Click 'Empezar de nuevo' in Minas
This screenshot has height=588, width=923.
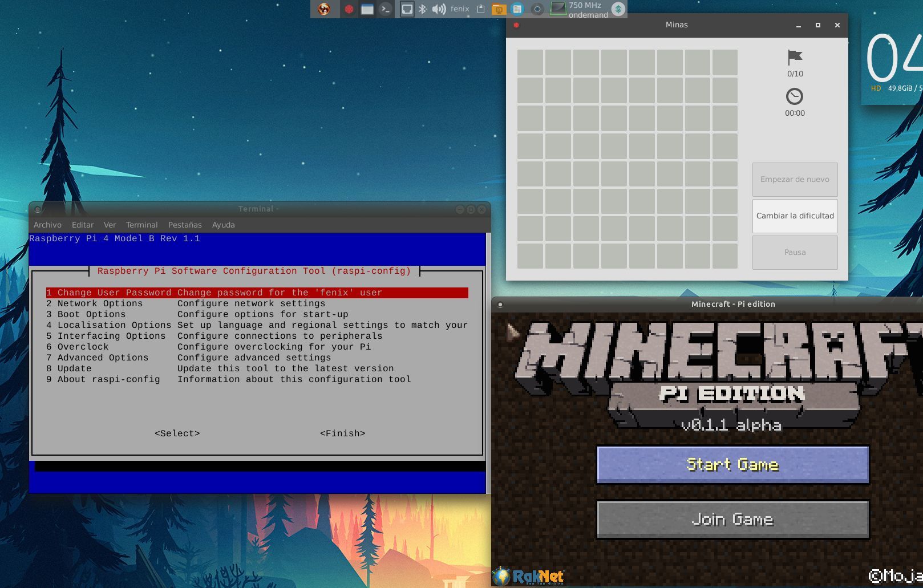tap(795, 179)
